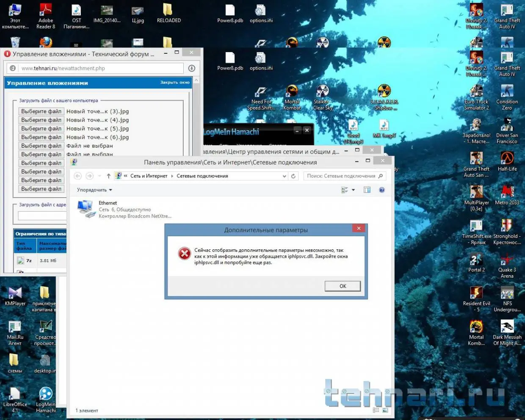Launch KMPlayer from desktop
The width and height of the screenshot is (525, 420).
[15, 296]
